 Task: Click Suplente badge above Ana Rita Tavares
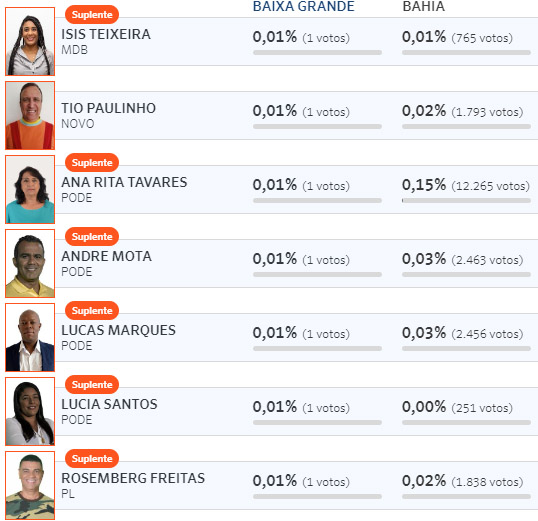[x=92, y=162]
